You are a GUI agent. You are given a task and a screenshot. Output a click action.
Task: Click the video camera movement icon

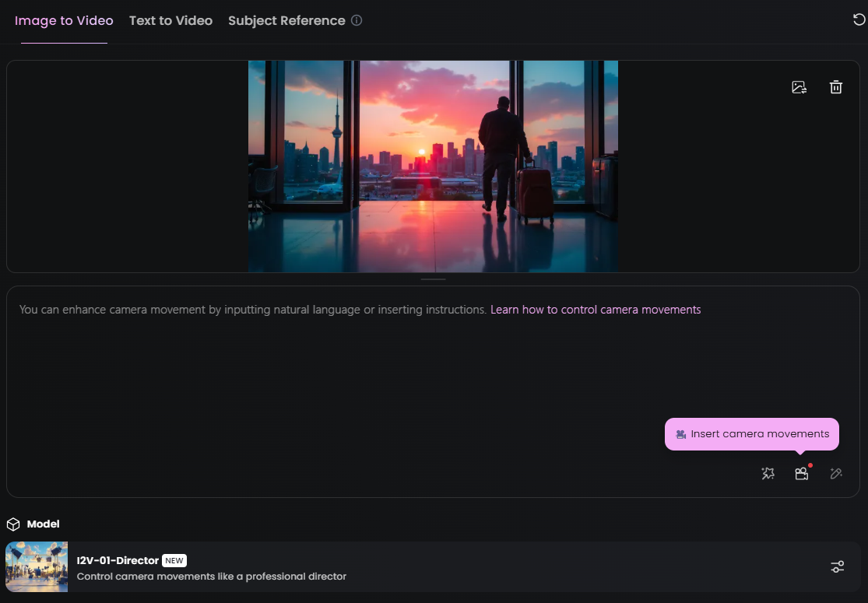801,473
